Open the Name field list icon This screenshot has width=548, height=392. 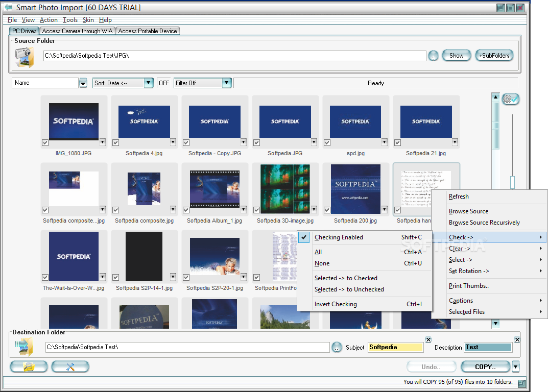click(x=83, y=83)
